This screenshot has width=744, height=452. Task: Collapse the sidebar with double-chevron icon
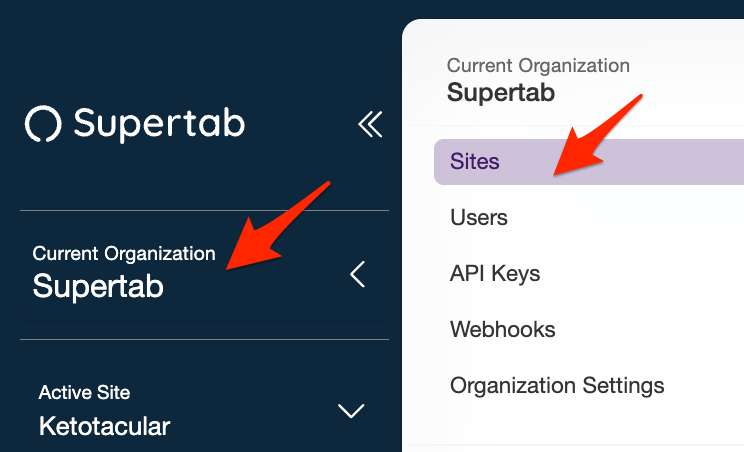[x=370, y=124]
